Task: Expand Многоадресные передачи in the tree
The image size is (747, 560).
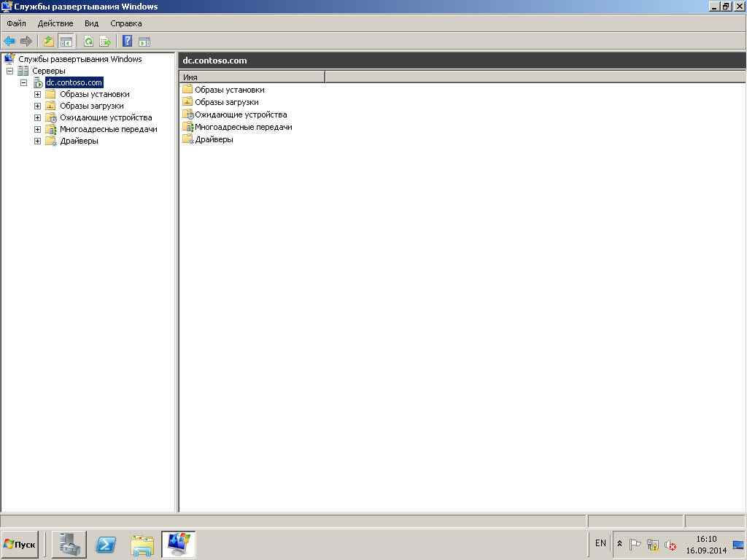Action: coord(38,129)
